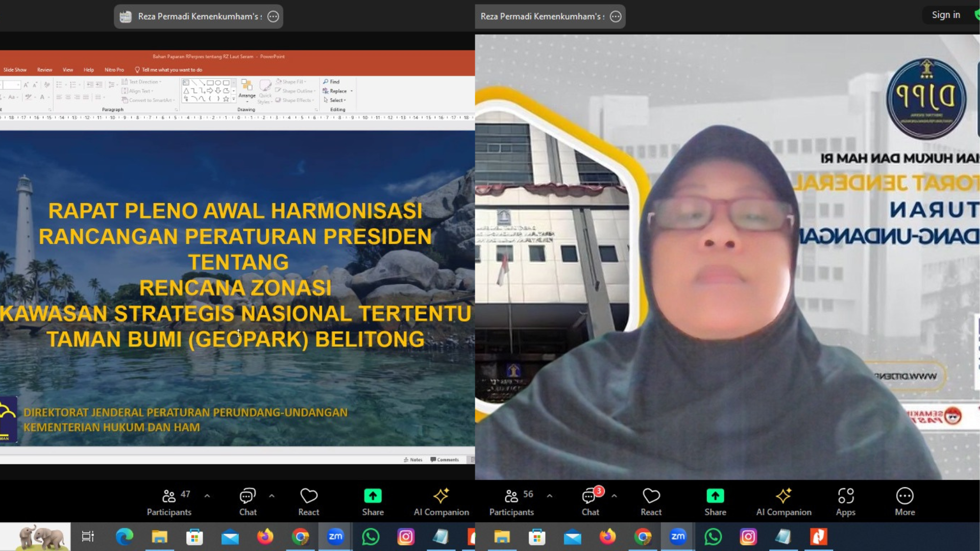980x551 pixels.
Task: Open Microsoft Edge from left taskbar
Action: 124,536
